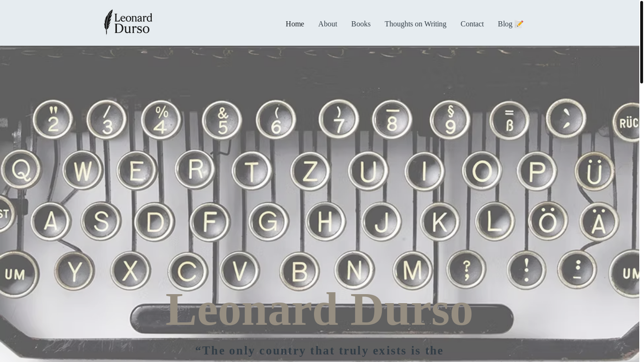Click the Z key on the typewriter image
The image size is (644, 362).
click(310, 171)
